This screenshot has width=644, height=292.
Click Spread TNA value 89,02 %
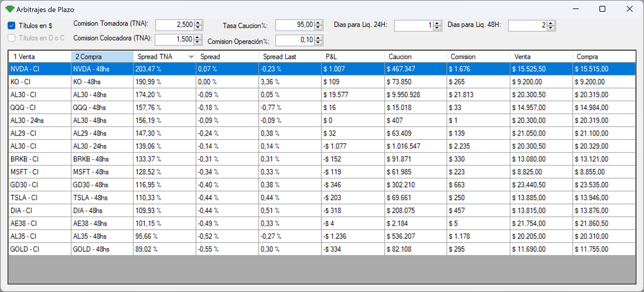click(x=165, y=249)
